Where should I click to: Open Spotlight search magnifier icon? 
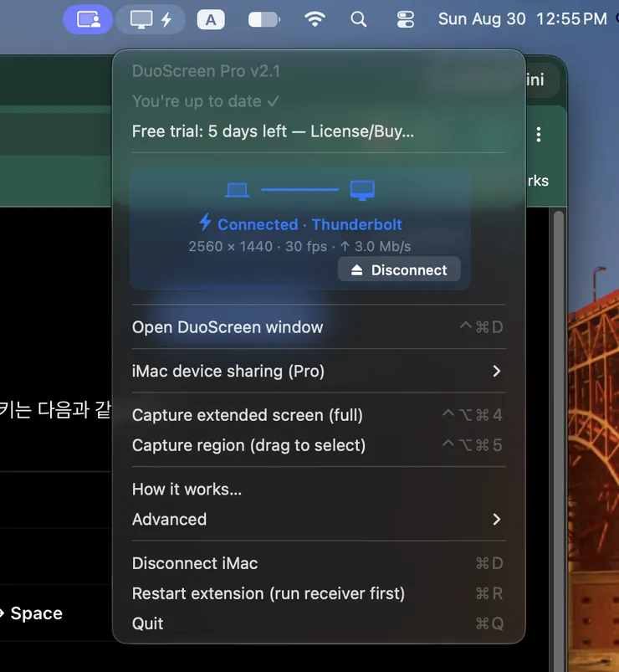pyautogui.click(x=359, y=19)
